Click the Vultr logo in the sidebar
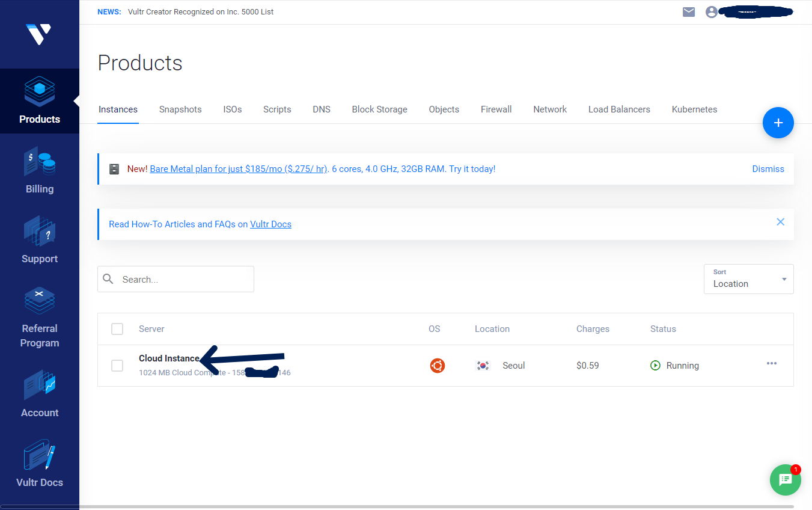Image resolution: width=812 pixels, height=510 pixels. 38,34
